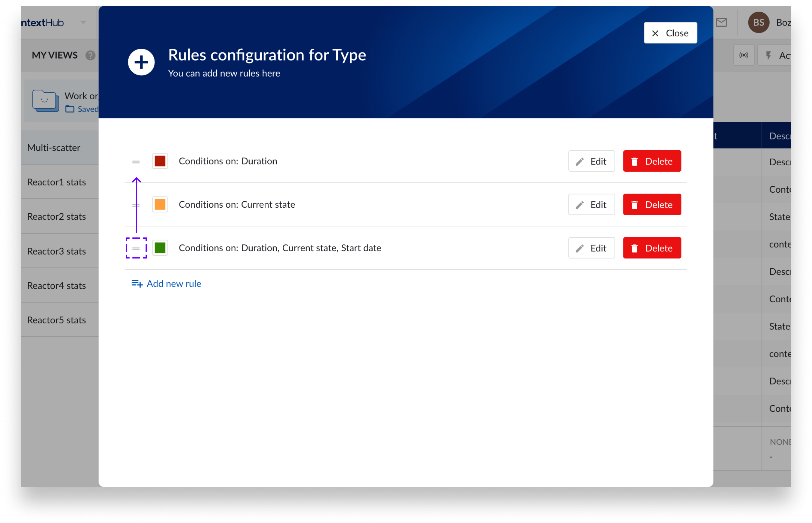Click the highlighted drag handle of the third rule
Screen dimensions: 812x523
tap(136, 248)
